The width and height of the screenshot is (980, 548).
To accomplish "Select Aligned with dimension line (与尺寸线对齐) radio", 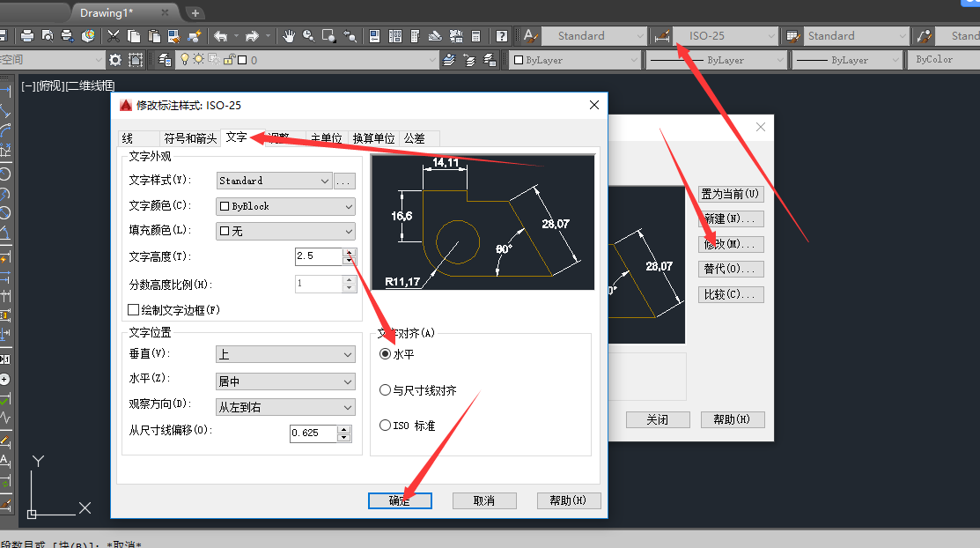I will click(385, 389).
